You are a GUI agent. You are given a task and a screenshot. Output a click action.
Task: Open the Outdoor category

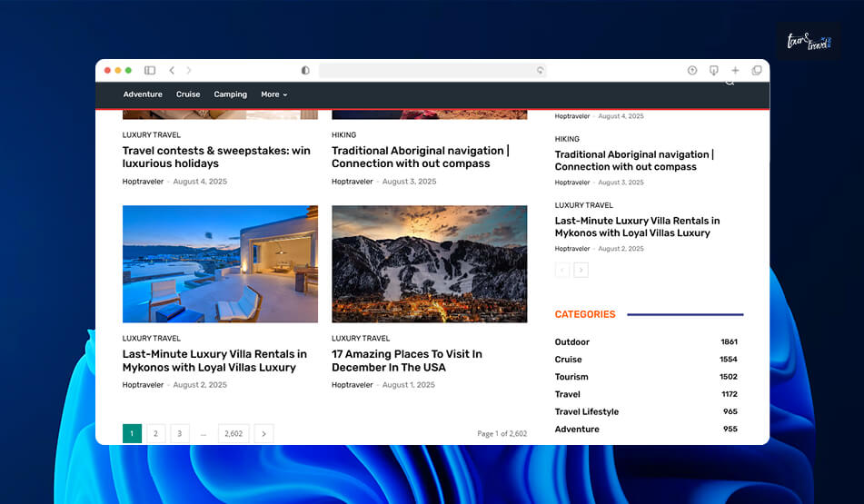[572, 341]
